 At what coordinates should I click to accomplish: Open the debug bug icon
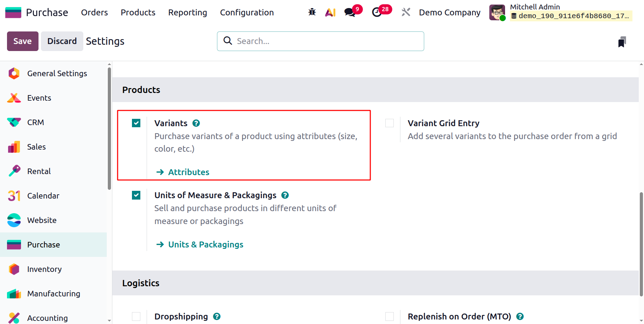[311, 12]
